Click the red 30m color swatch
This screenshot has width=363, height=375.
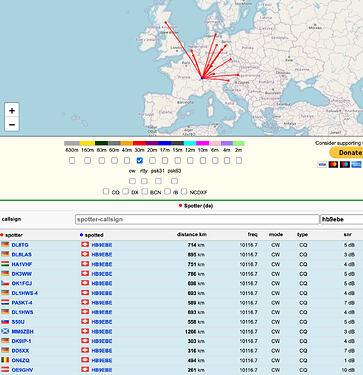point(139,143)
